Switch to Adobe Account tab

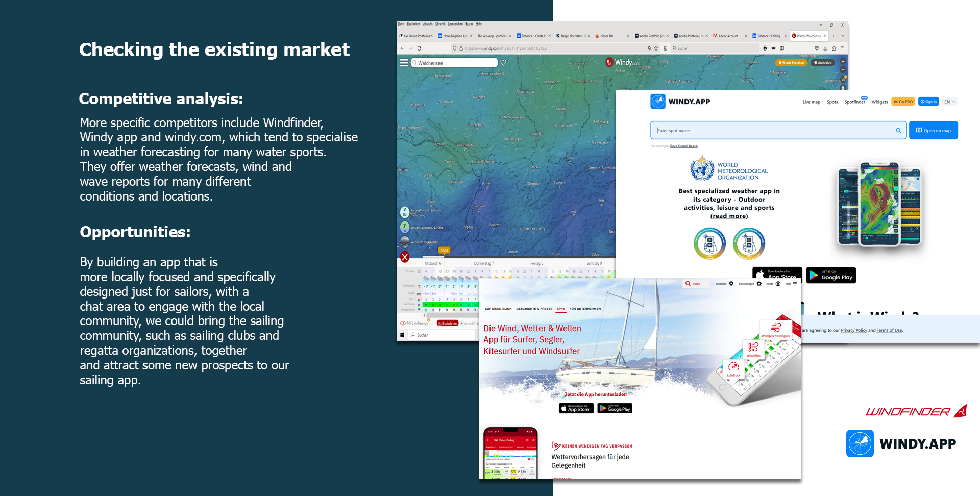pyautogui.click(x=730, y=36)
